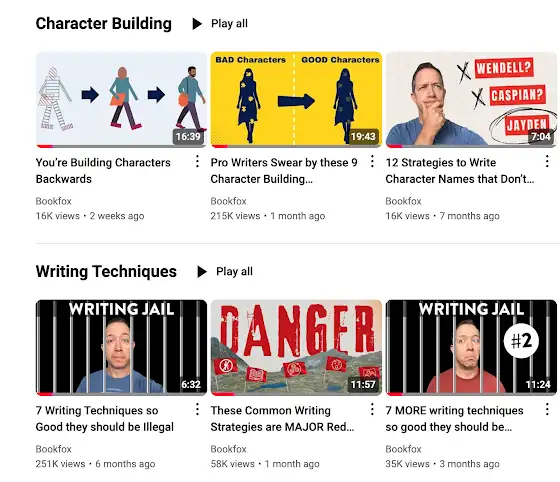Click title You're Building Characters Backwards
Screen dimensions: 560x482
coord(103,171)
